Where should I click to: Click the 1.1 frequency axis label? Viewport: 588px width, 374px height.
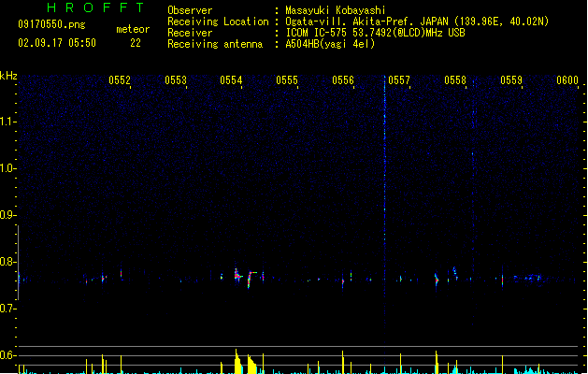pyautogui.click(x=7, y=122)
